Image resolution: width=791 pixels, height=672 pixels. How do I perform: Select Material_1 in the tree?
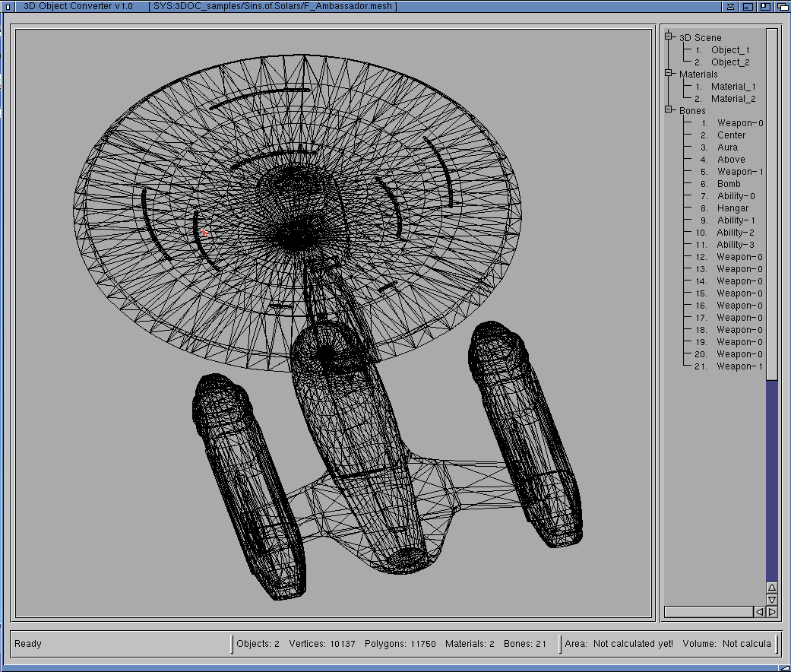click(732, 87)
